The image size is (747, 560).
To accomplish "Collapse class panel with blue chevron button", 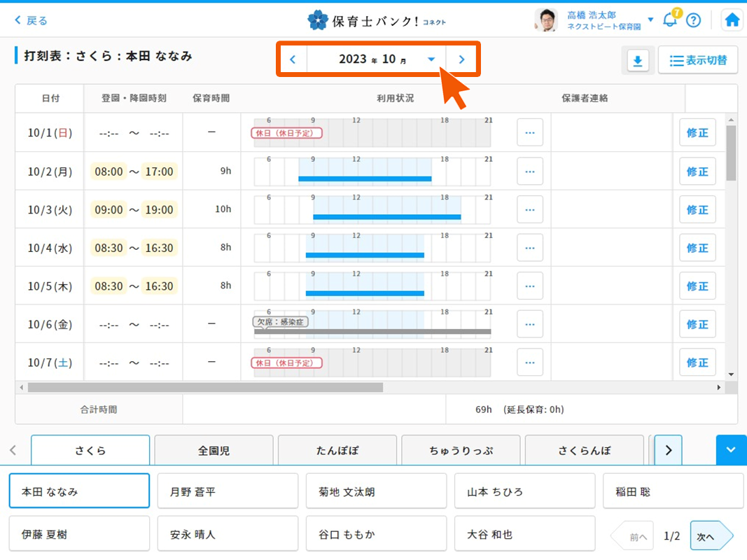I will (x=731, y=450).
